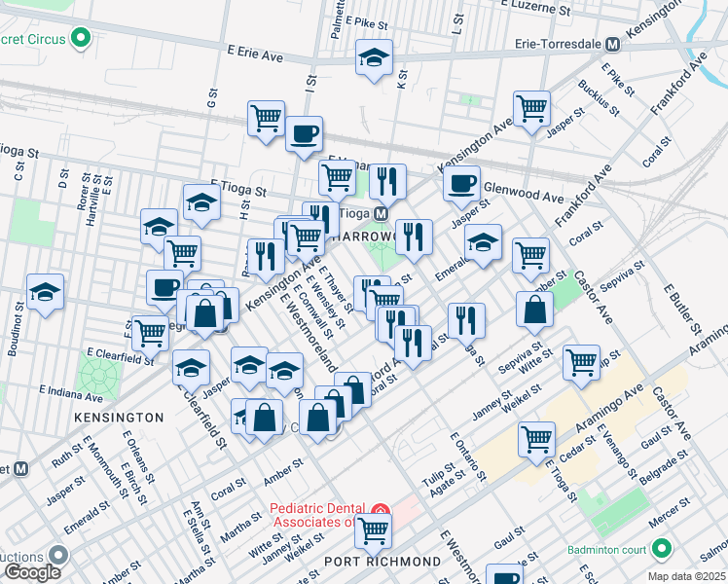Click the grocery cart marker above Port Richmond label
Image resolution: width=728 pixels, height=584 pixels.
(373, 532)
